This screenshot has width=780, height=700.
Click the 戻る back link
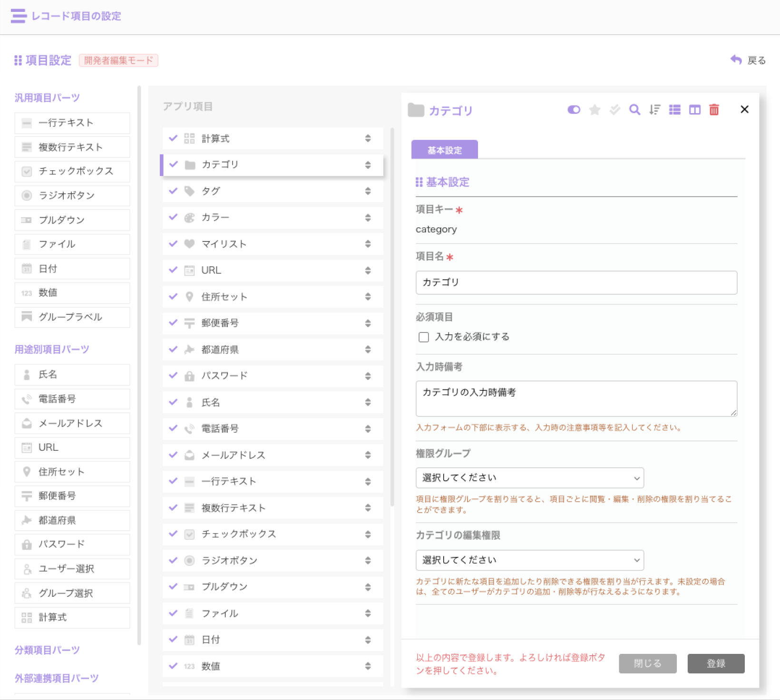(749, 60)
